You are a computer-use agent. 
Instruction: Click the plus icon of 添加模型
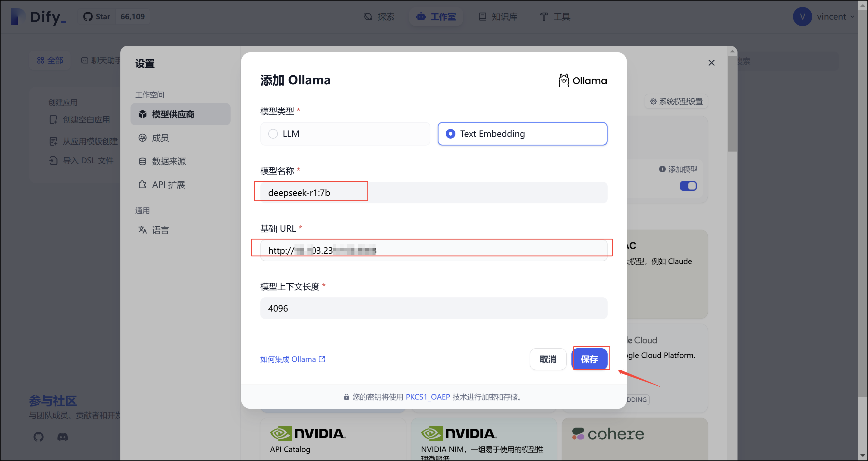[662, 169]
